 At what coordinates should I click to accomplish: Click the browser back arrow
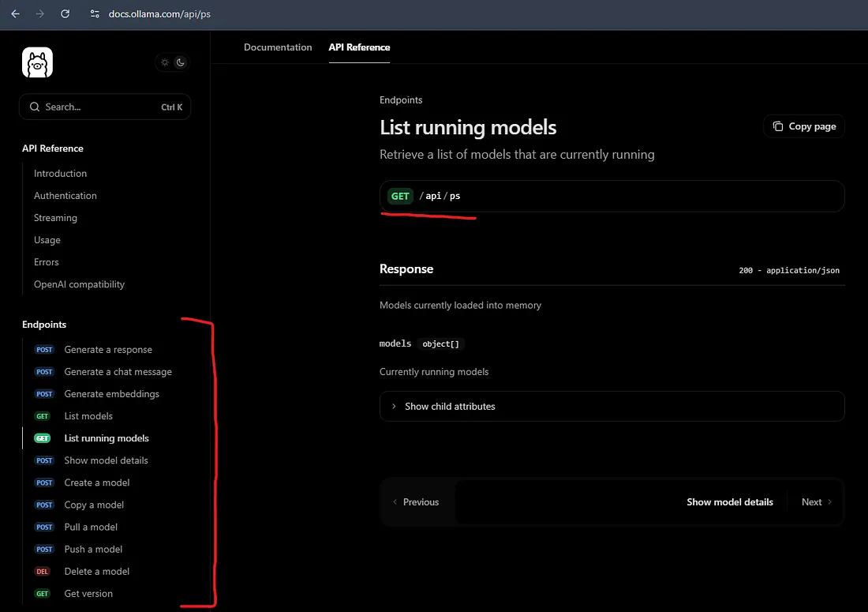pyautogui.click(x=15, y=13)
